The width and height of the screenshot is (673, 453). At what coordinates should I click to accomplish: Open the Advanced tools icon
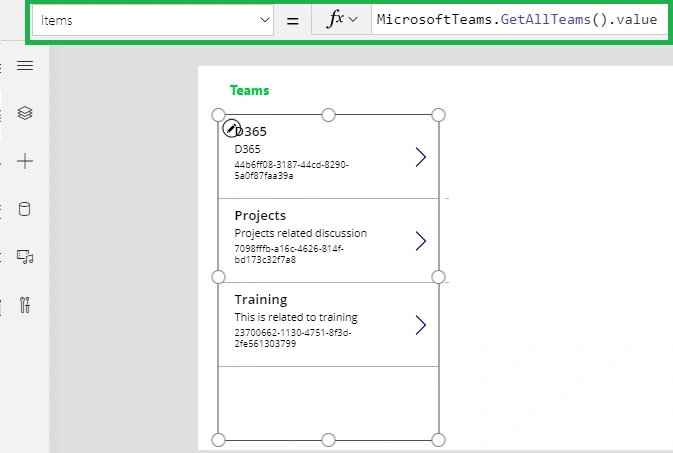[25, 305]
